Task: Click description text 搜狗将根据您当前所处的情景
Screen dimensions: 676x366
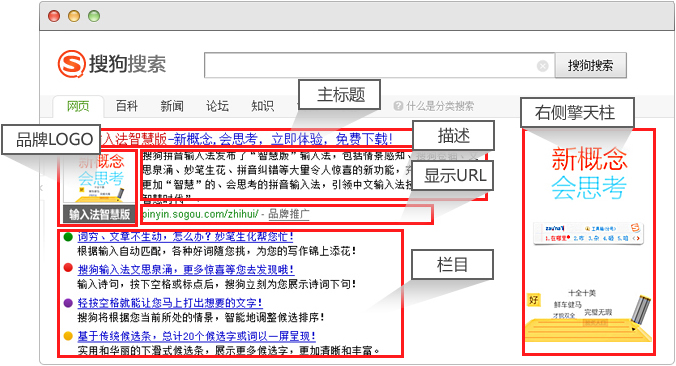Action: click(x=201, y=318)
